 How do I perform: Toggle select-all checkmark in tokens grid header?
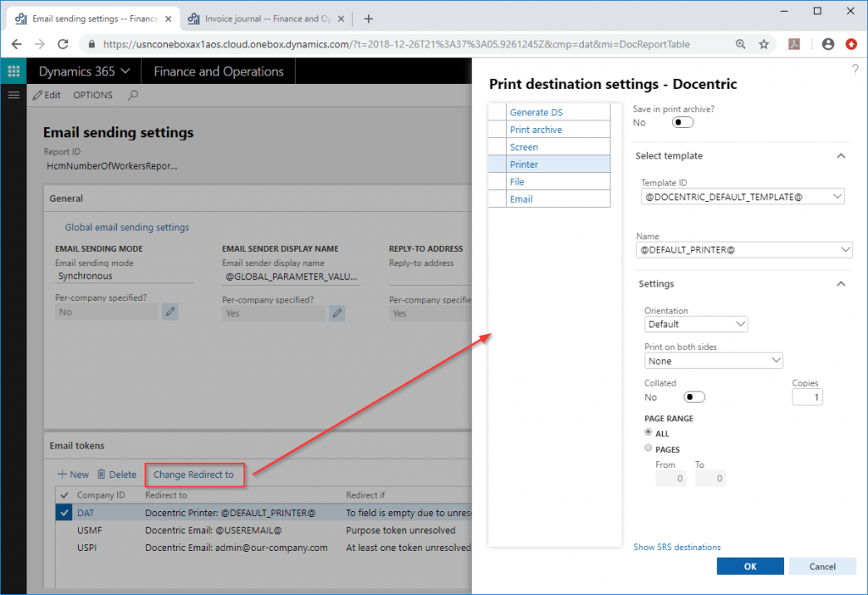point(64,495)
